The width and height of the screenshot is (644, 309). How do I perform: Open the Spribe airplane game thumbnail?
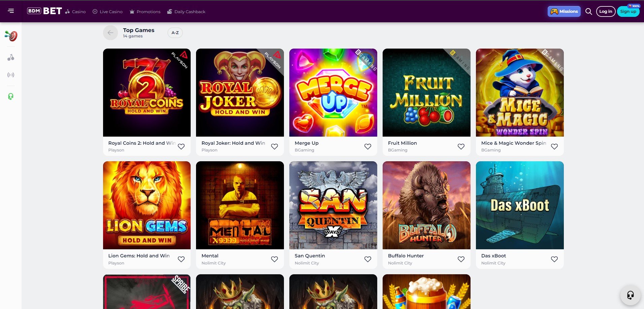tap(147, 291)
